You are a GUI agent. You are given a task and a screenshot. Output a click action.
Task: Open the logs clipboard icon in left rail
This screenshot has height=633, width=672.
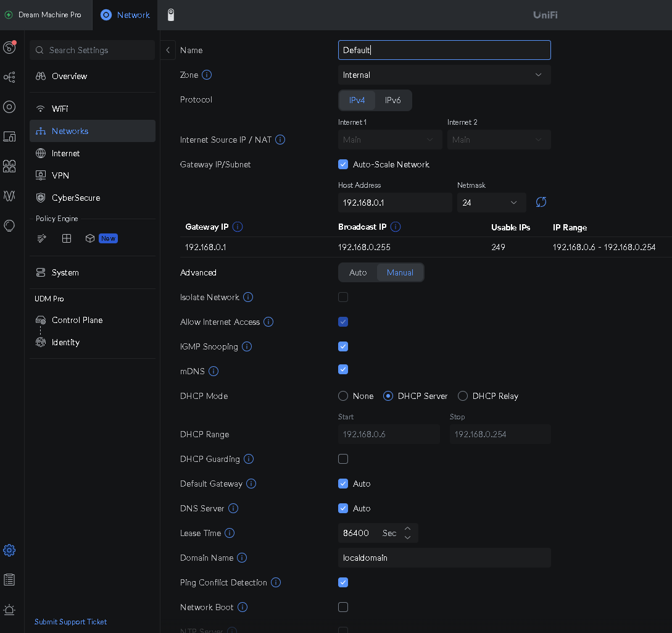click(9, 580)
